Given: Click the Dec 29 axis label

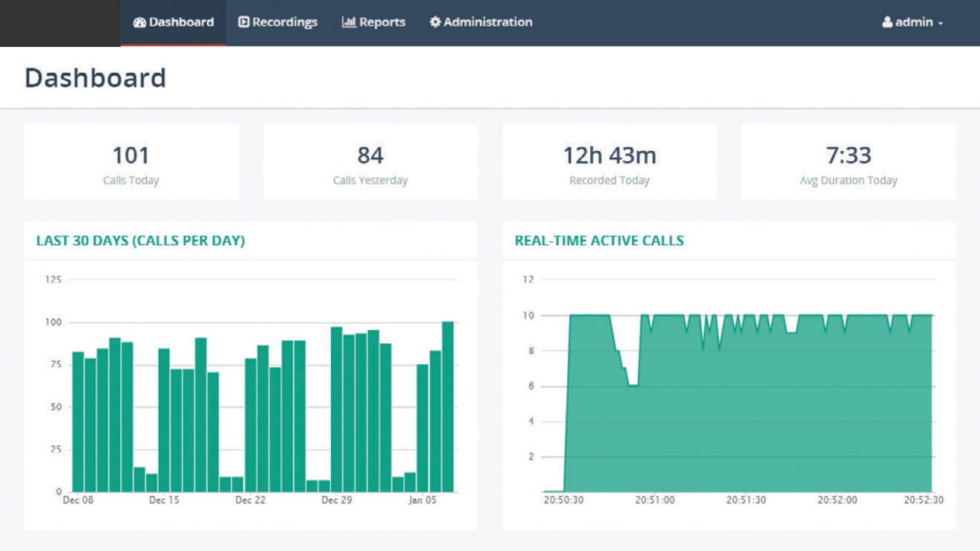Looking at the screenshot, I should pos(337,500).
